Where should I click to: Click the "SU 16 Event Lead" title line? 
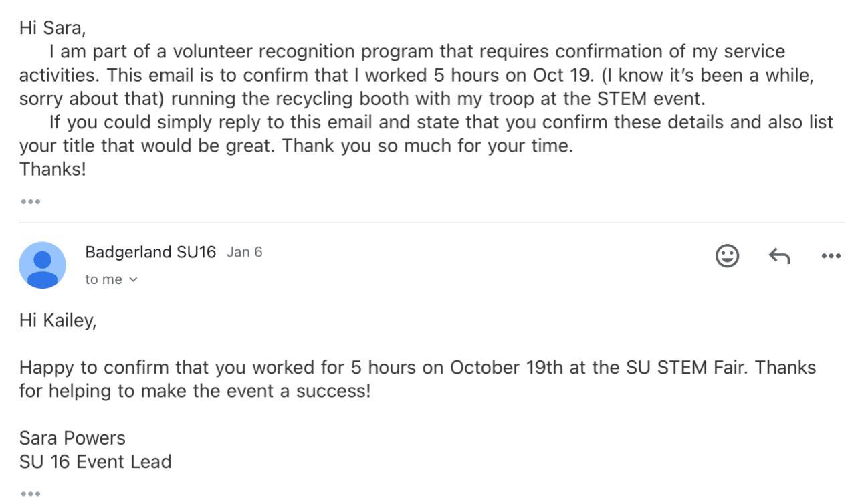point(95,461)
